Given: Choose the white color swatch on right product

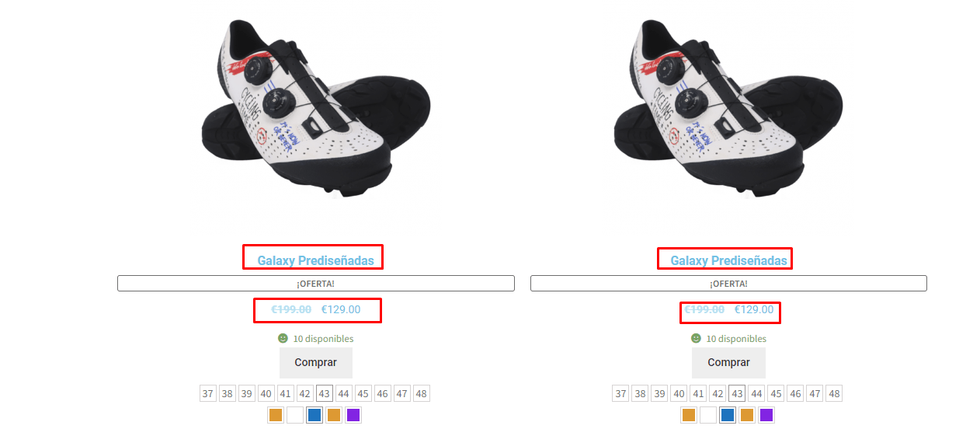Looking at the screenshot, I should click(708, 415).
